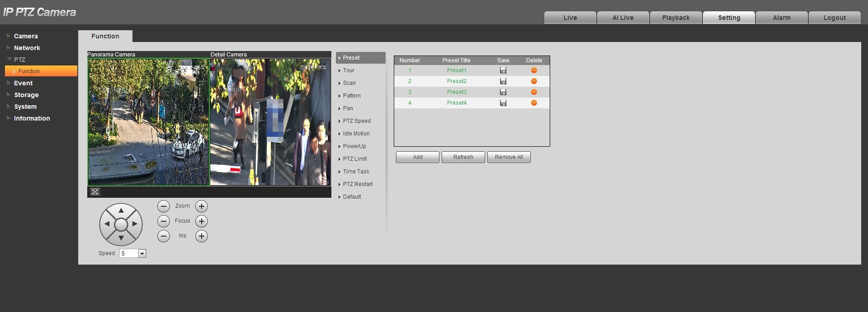
Task: Click Preset4 title cell
Action: (457, 103)
